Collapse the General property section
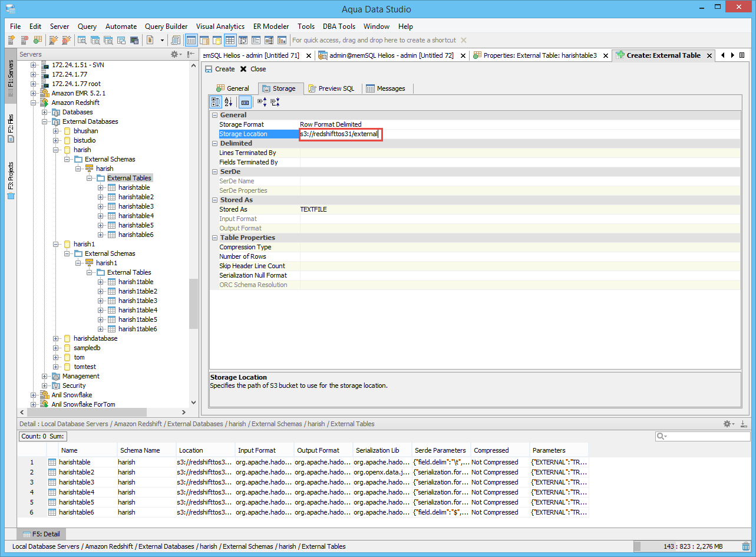Image resolution: width=756 pixels, height=557 pixels. pyautogui.click(x=214, y=115)
